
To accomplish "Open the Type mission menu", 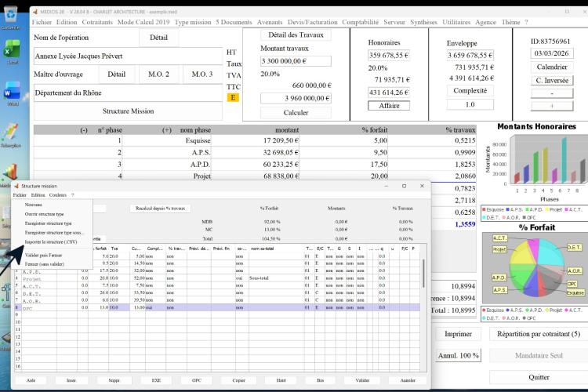I will 193,22.
